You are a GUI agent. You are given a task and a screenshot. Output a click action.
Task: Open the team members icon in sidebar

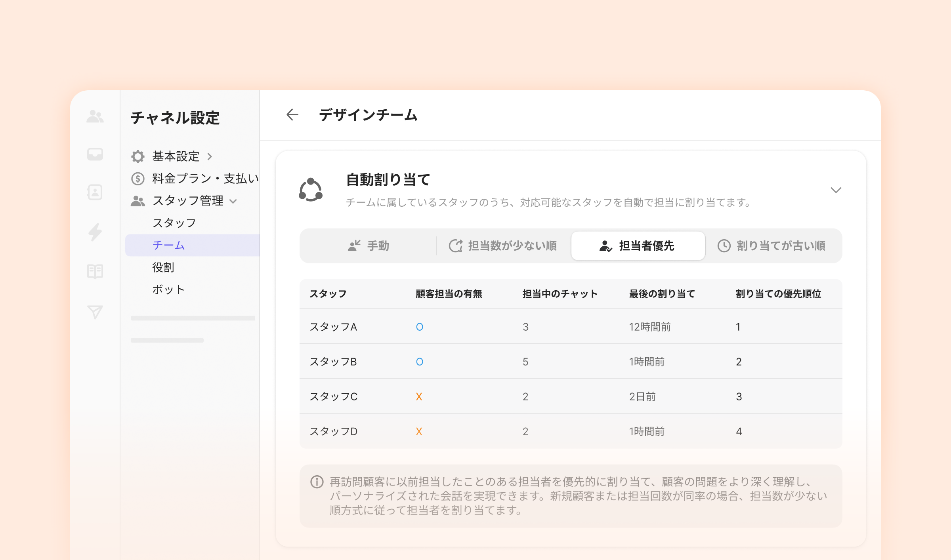coord(95,116)
